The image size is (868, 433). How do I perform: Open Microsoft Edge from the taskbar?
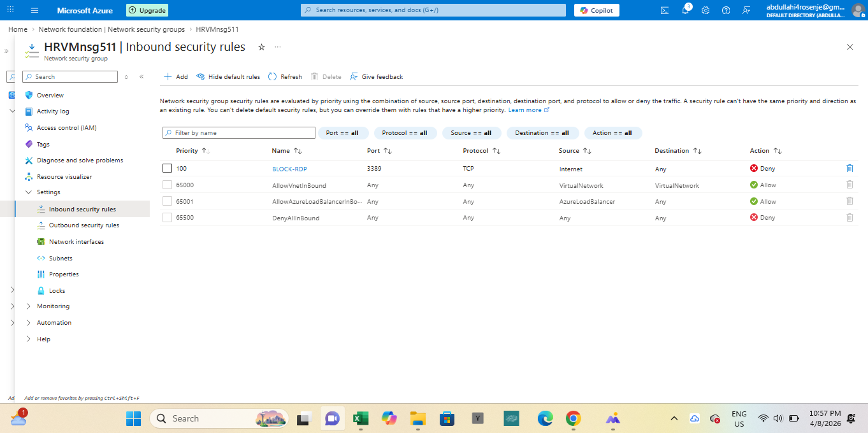pyautogui.click(x=545, y=418)
